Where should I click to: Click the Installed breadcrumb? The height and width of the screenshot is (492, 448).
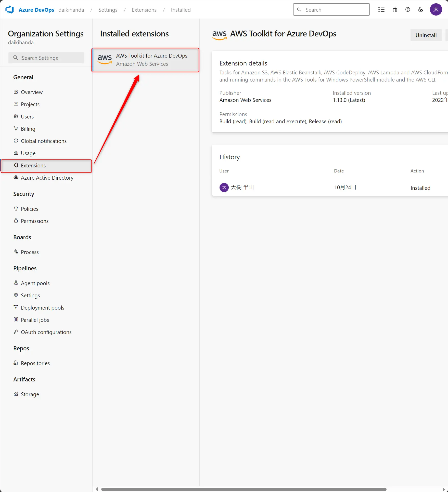click(x=181, y=10)
